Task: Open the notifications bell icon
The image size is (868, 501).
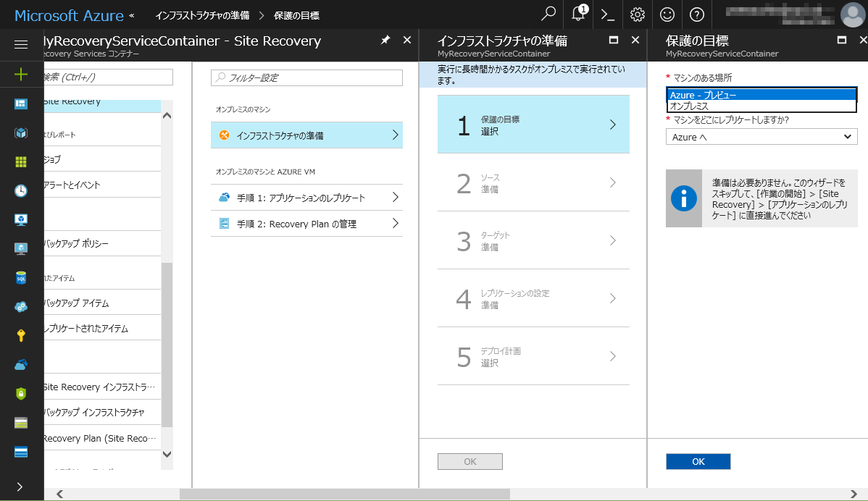Action: coord(578,14)
